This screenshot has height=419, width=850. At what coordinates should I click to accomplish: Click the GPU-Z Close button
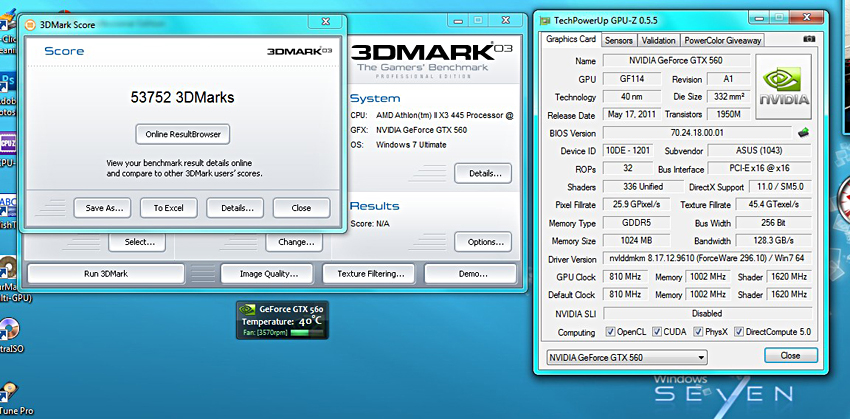(x=790, y=356)
